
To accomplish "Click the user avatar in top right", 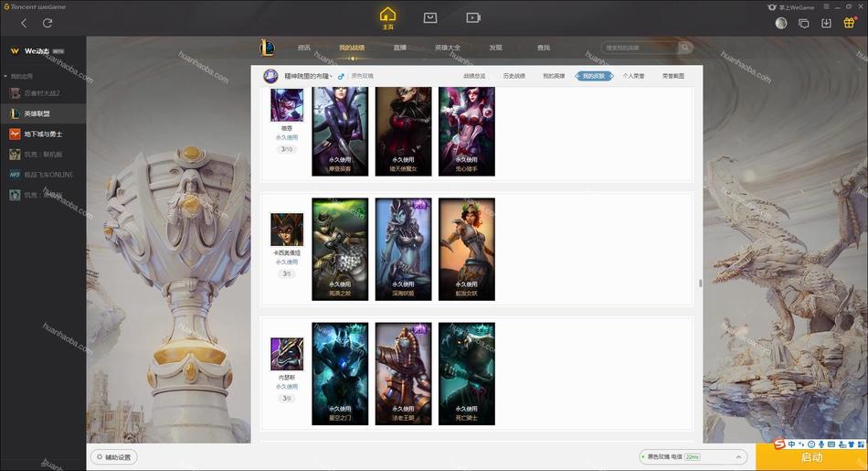I will click(781, 23).
